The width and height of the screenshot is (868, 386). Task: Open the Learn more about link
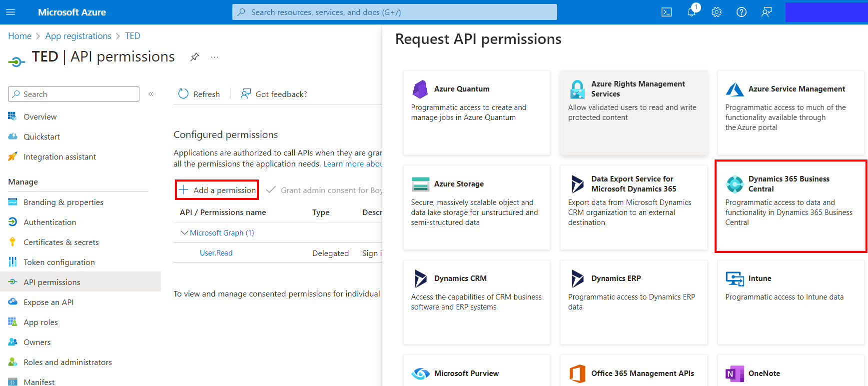click(x=353, y=164)
